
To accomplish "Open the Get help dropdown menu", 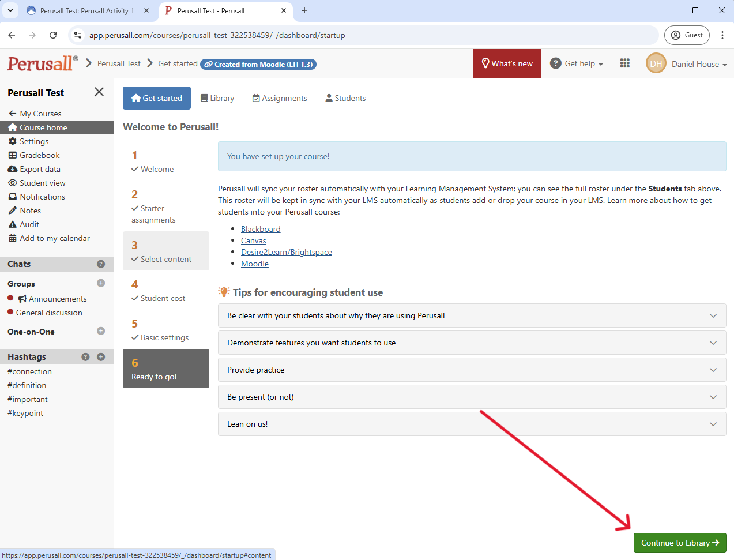I will (577, 63).
